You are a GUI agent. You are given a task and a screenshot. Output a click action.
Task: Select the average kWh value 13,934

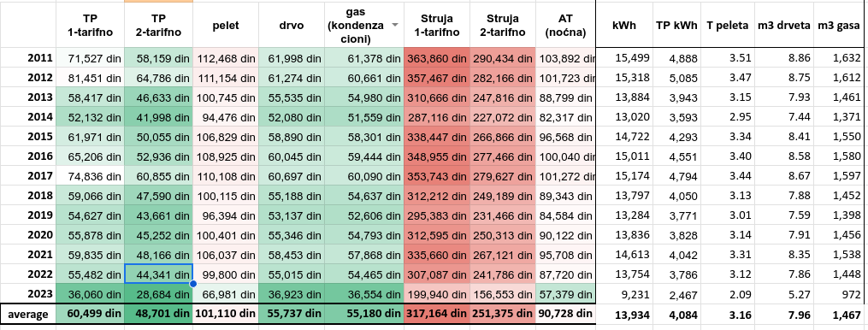[624, 315]
